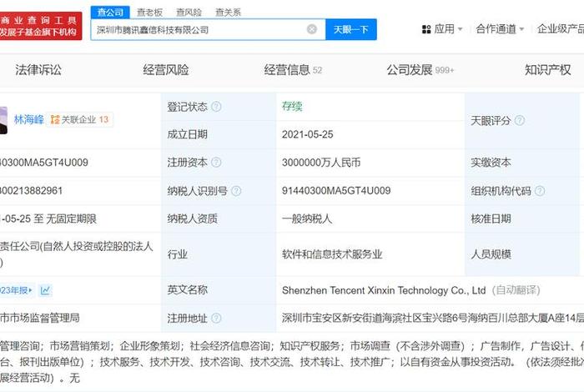Click the help icon beside 注册资本
The image size is (584, 392).
(x=216, y=163)
